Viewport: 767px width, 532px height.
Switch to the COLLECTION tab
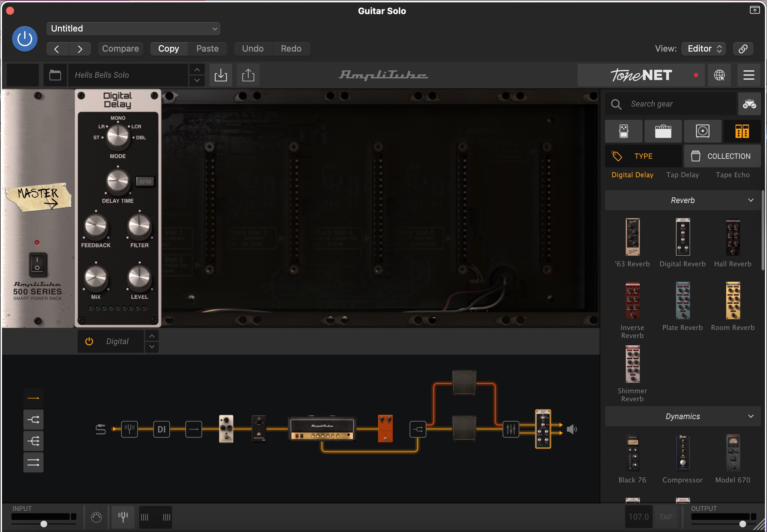[722, 156]
